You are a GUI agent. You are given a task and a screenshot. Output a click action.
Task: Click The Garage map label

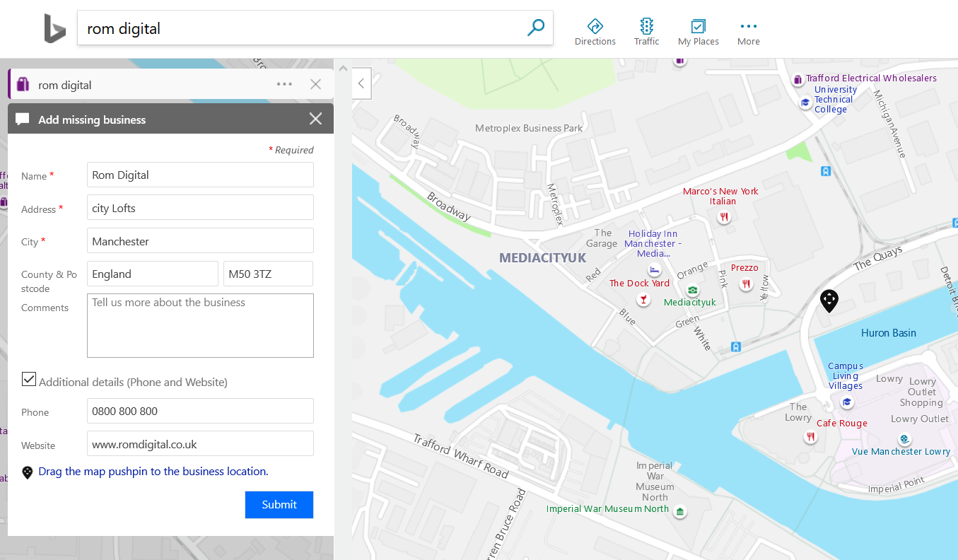(x=602, y=238)
